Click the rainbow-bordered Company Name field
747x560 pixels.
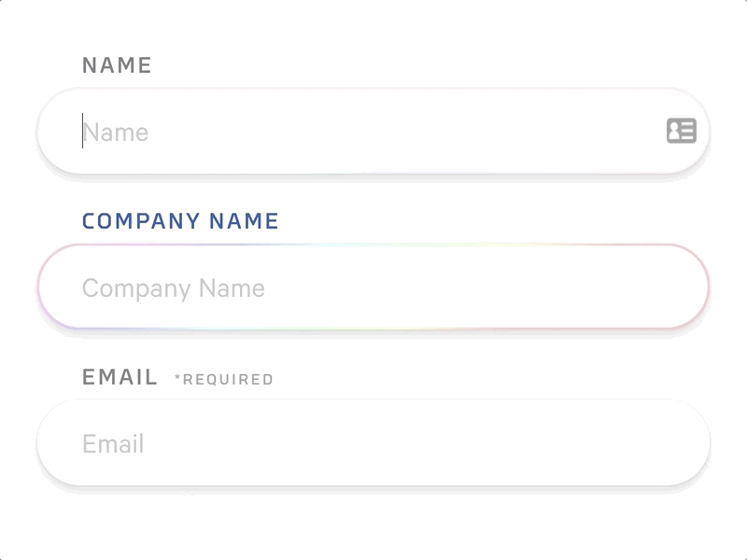373,287
